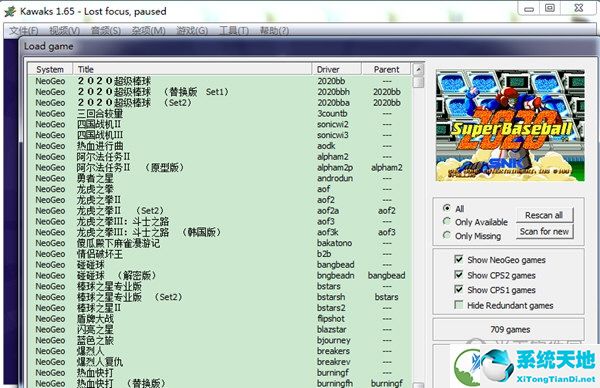
Task: Select the alpham2p prototype game row
Action: (x=220, y=167)
